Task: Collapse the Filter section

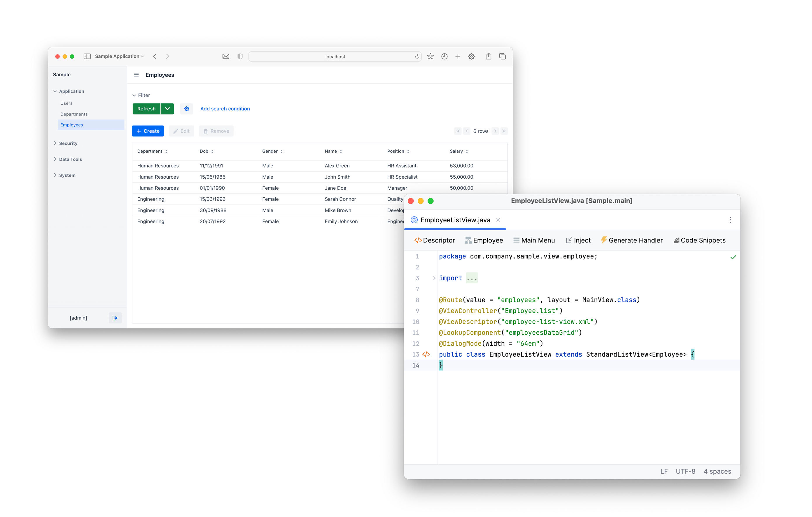Action: 135,95
